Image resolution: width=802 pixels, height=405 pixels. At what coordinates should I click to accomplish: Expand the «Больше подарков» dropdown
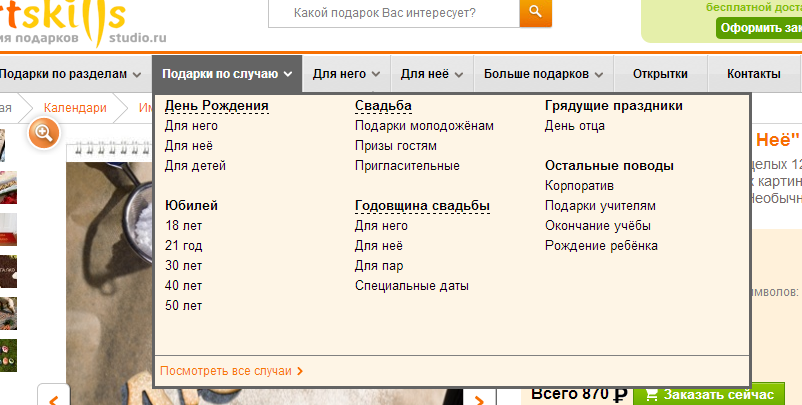(x=543, y=74)
